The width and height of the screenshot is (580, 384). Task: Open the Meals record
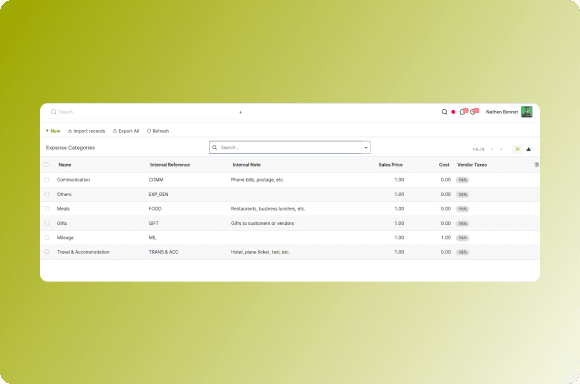pyautogui.click(x=63, y=209)
